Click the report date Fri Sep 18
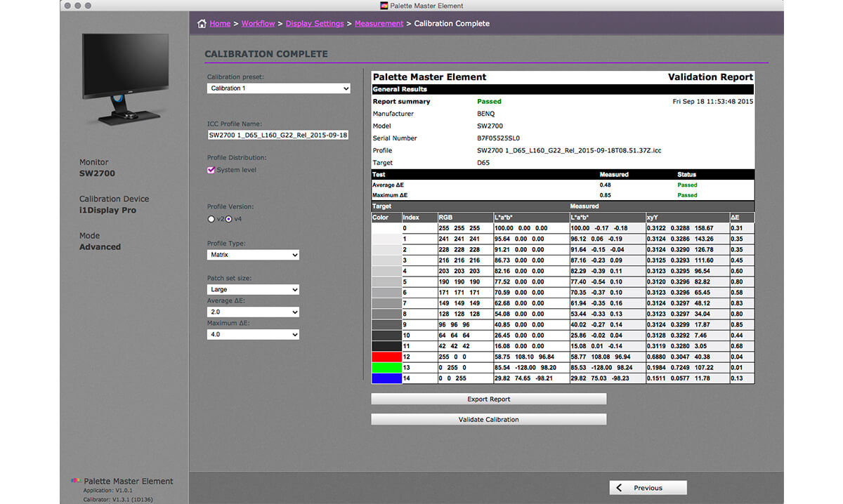843x504 pixels. click(713, 101)
